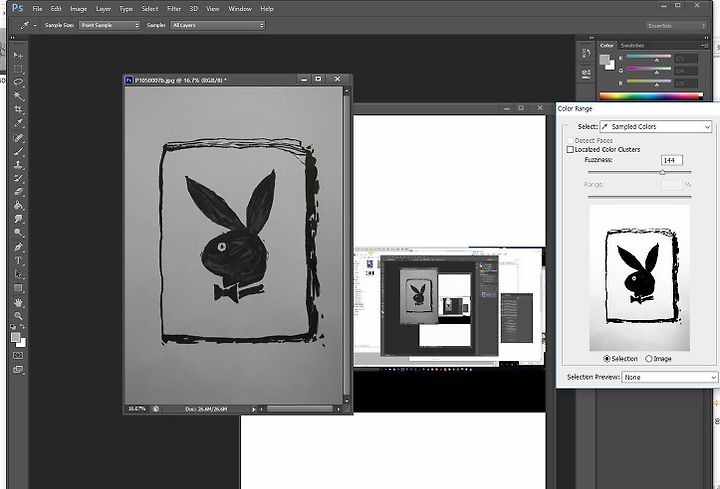This screenshot has height=489, width=720.
Task: Open the Help menu
Action: point(267,9)
